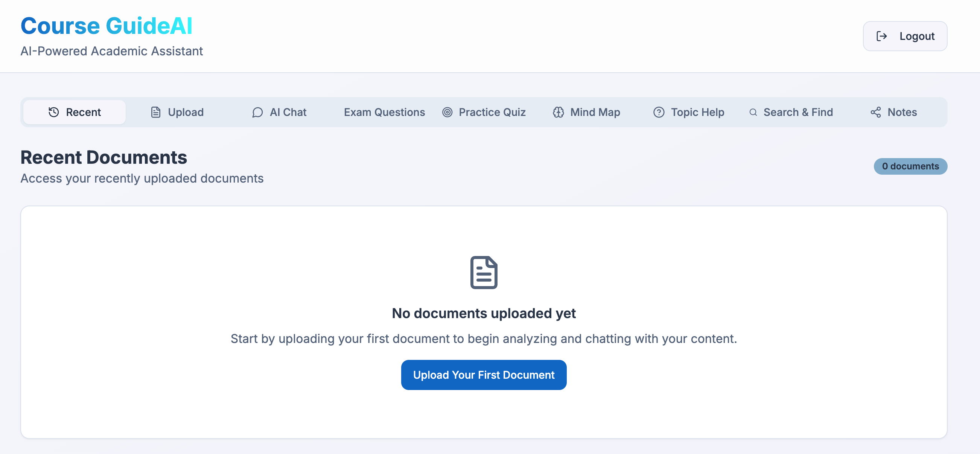The height and width of the screenshot is (454, 980).
Task: Click the Logout button
Action: (905, 36)
